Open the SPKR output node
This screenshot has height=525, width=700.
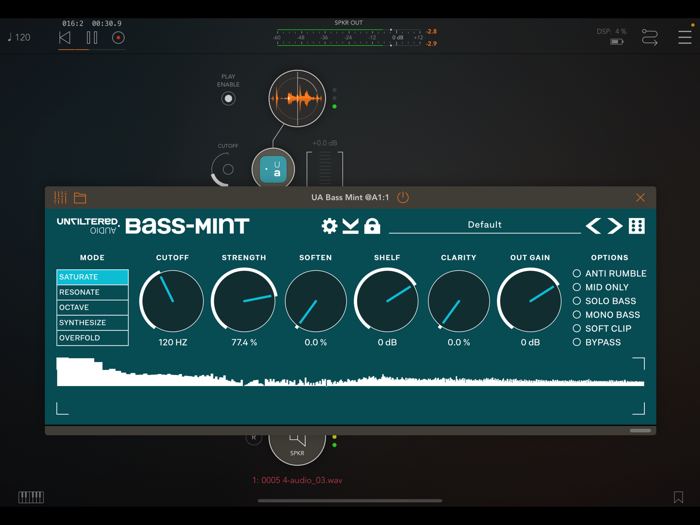[x=297, y=449]
